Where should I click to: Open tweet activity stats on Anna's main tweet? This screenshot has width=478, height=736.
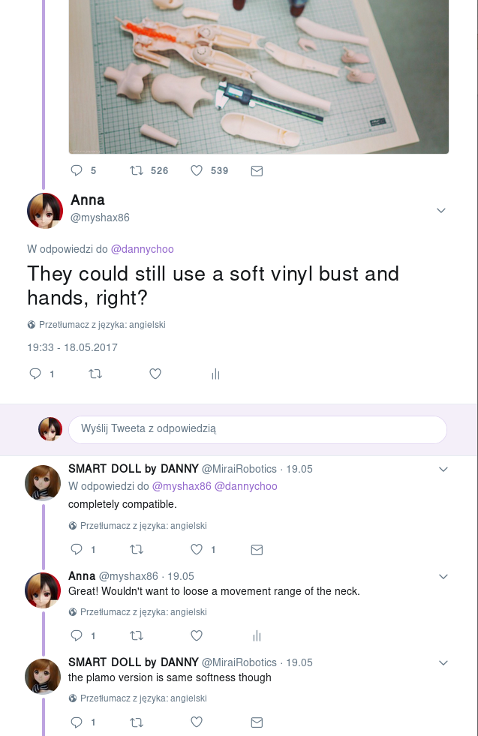point(216,374)
